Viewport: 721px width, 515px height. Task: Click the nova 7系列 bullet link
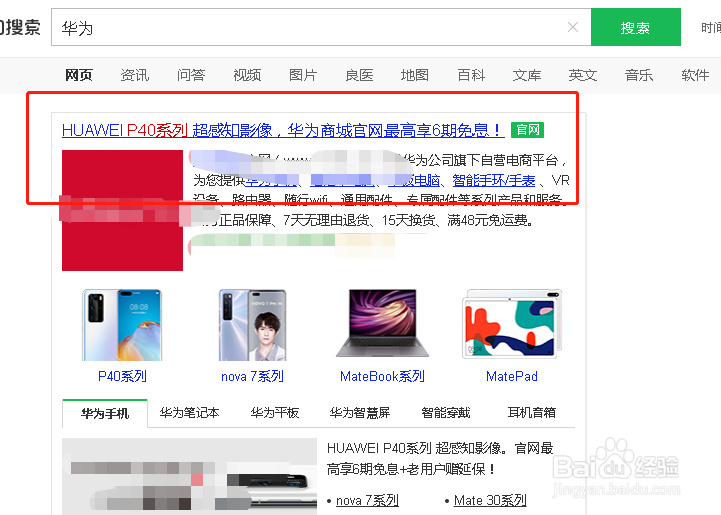367,500
